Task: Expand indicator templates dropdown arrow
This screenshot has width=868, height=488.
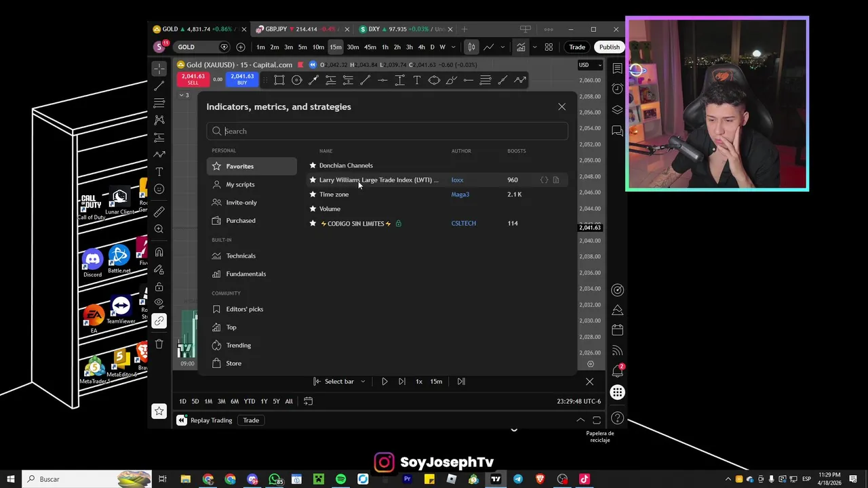Action: [534, 47]
